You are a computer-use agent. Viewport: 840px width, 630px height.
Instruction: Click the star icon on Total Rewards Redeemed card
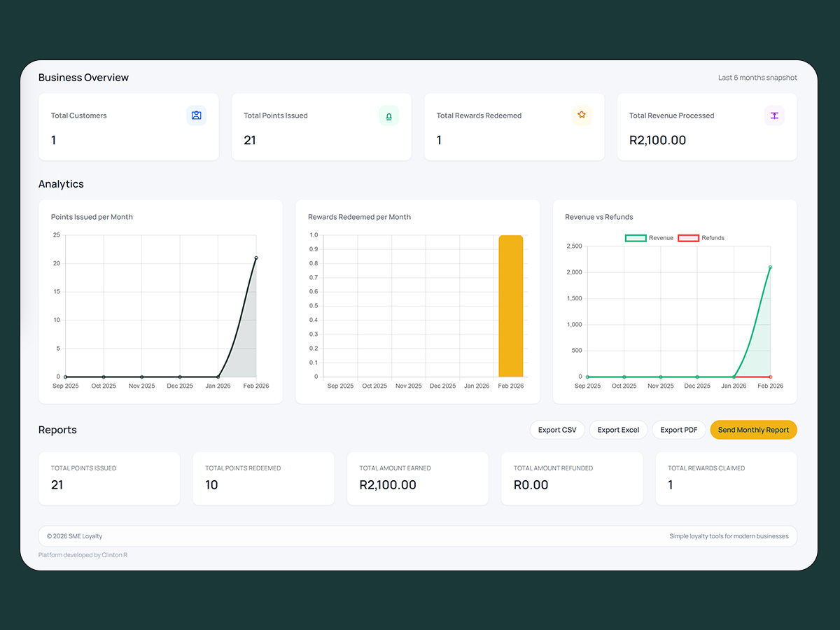[582, 115]
